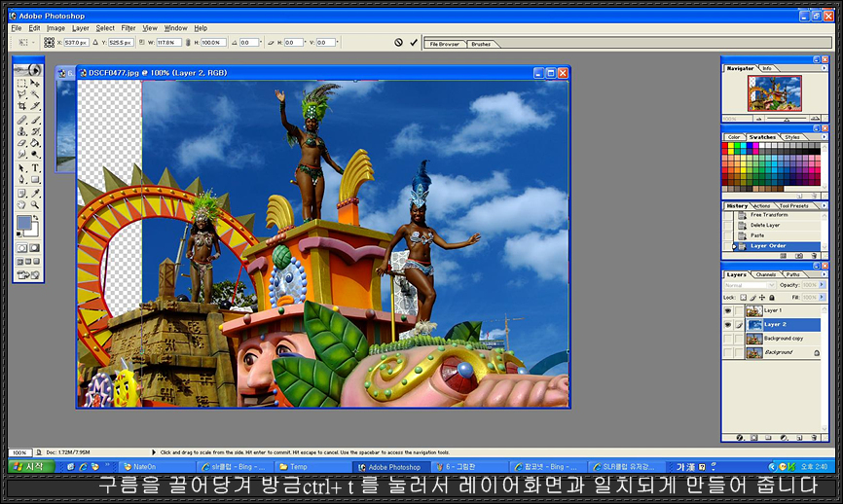The height and width of the screenshot is (504, 843).
Task: Cancel the transform using the circle-slash icon
Action: pos(398,43)
